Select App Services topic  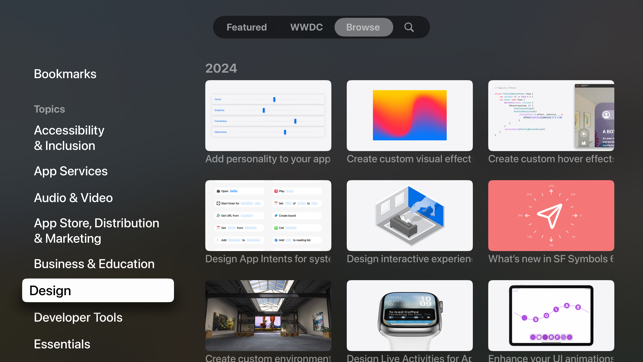[71, 171]
